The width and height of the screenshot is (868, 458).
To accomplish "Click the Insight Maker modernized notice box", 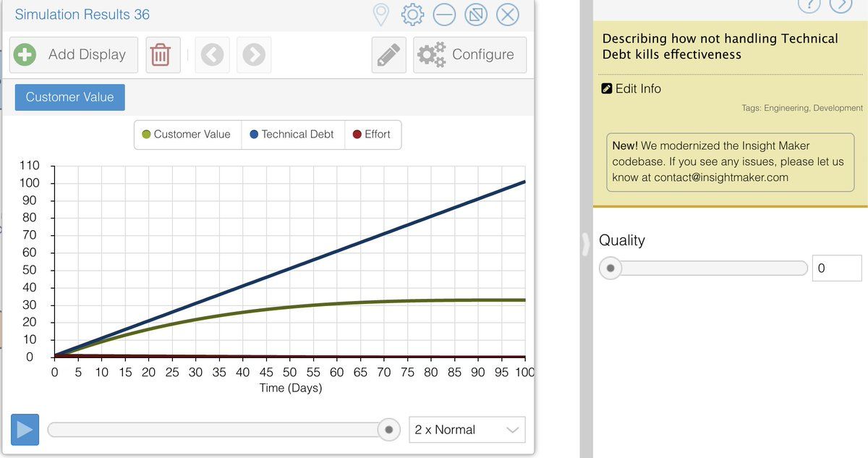I will tap(731, 161).
